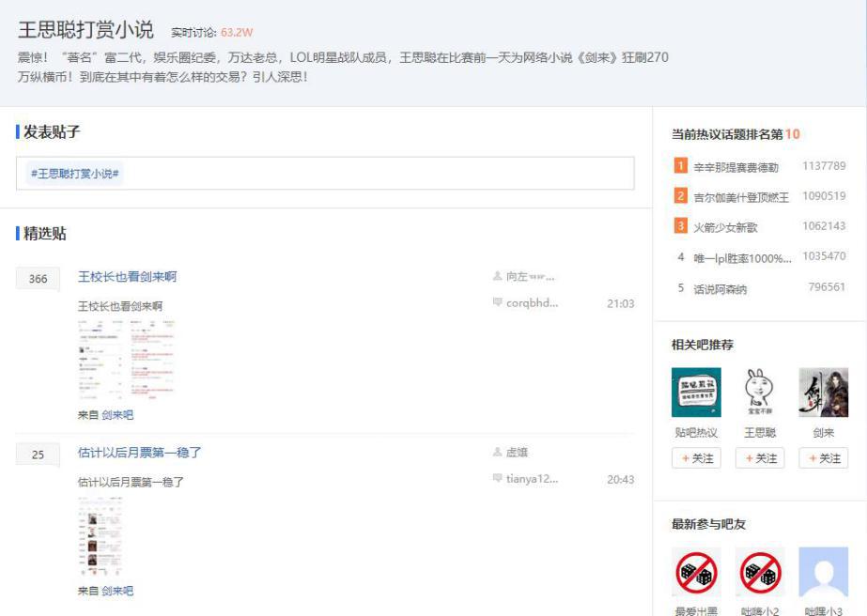The width and height of the screenshot is (867, 616).
Task: Open hot topic 辛辛那提赛赛德勒
Action: 735,167
